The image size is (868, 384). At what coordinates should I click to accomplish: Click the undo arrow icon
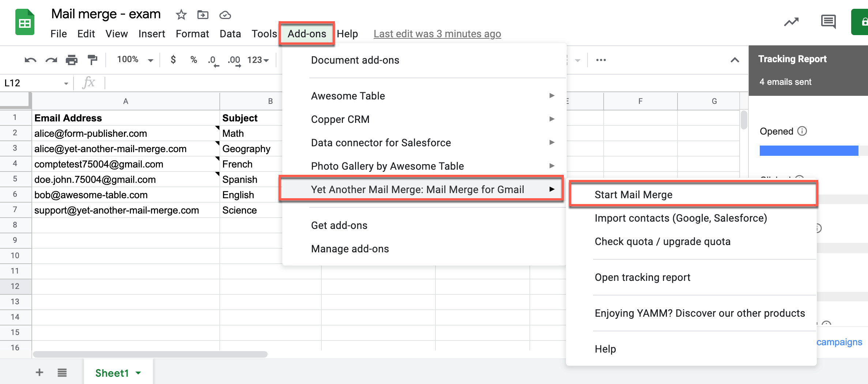(x=30, y=60)
